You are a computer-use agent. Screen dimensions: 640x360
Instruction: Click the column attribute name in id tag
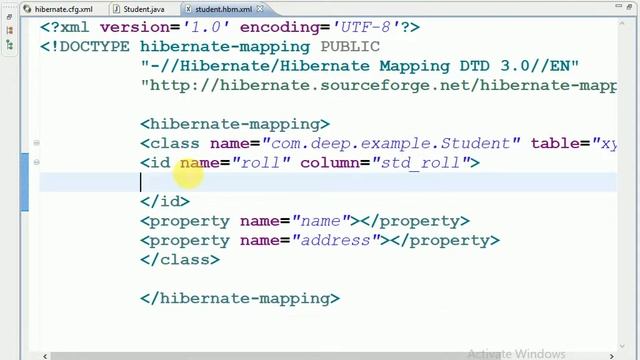pos(330,163)
